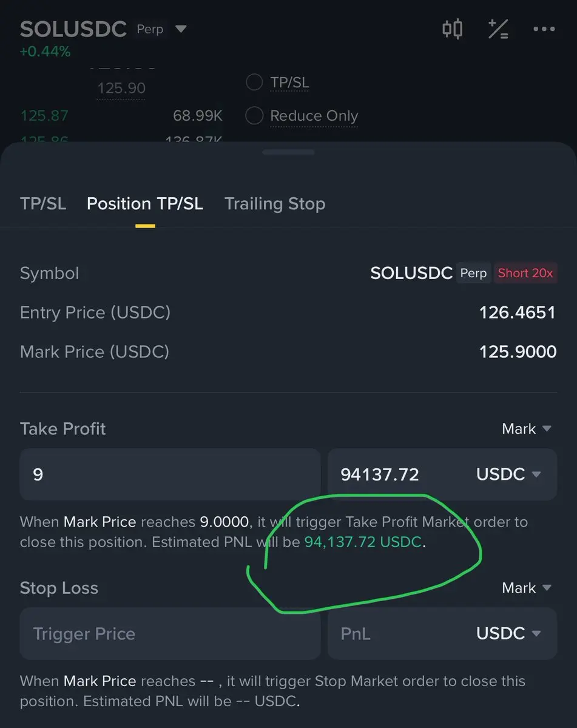This screenshot has width=577, height=728.
Task: Open the Take Profit Mark trigger dropdown
Action: 527,429
